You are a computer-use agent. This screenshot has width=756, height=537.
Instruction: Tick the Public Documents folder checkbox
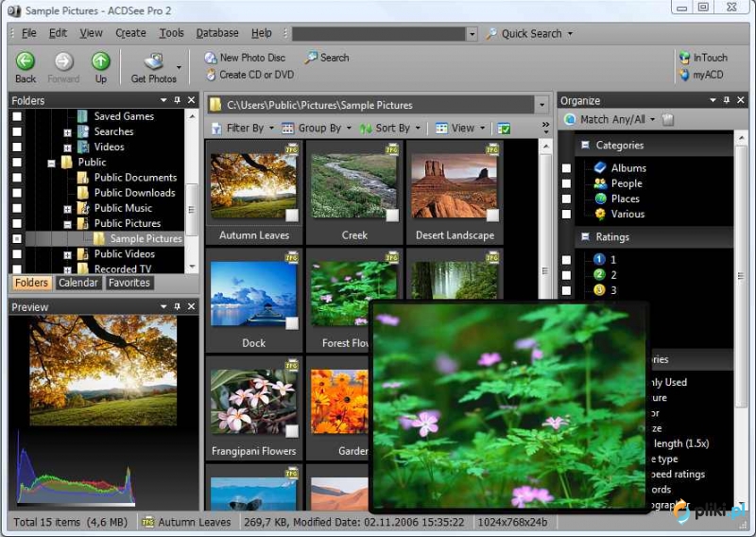point(17,178)
